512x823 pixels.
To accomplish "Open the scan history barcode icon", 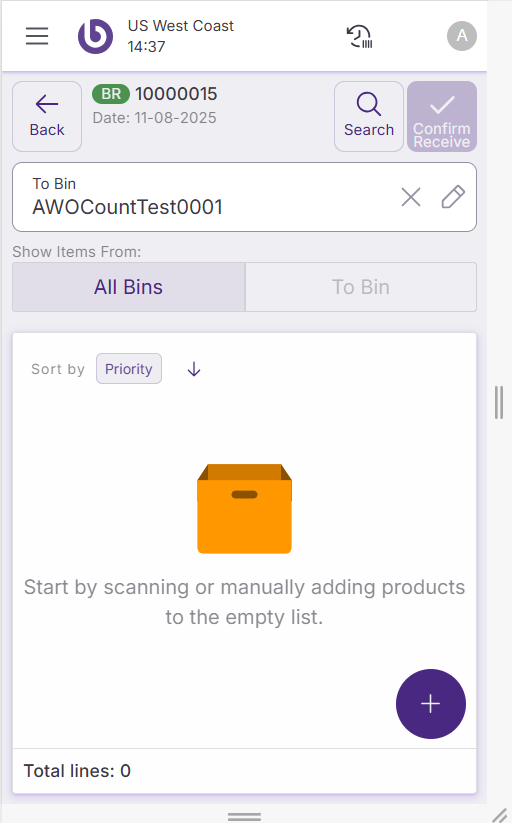I will tap(360, 36).
